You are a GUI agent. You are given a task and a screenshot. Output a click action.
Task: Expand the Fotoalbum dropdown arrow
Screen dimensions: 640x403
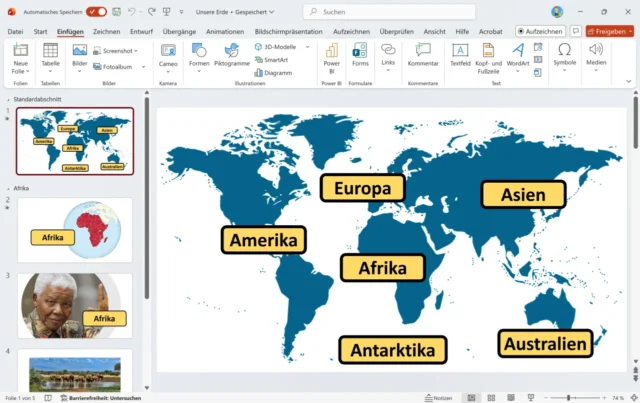tap(143, 67)
